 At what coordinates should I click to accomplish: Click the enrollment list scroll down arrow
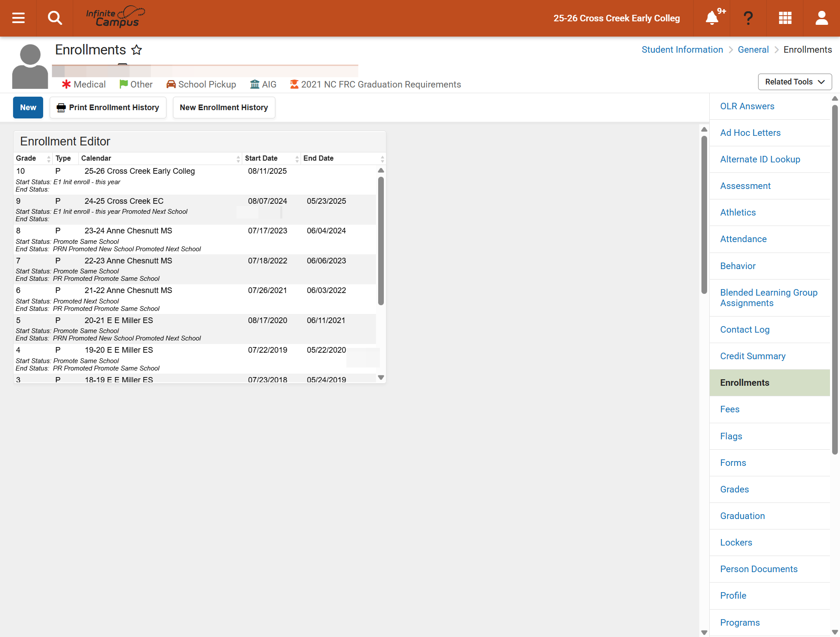tap(381, 377)
